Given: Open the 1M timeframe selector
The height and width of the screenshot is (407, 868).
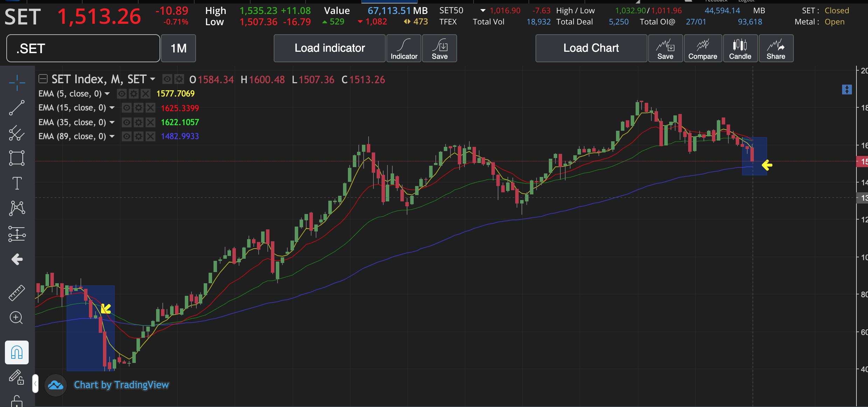Looking at the screenshot, I should point(178,48).
